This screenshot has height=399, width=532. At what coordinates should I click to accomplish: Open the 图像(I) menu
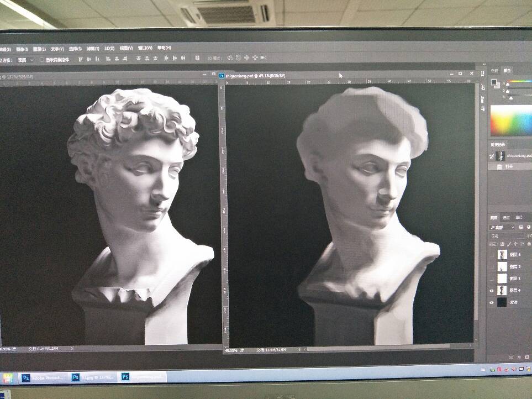(x=22, y=49)
